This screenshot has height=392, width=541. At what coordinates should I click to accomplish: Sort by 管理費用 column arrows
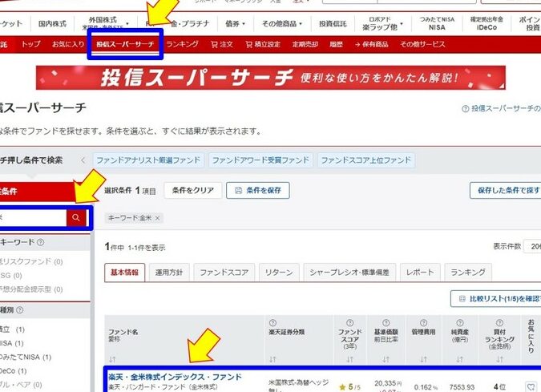point(424,359)
